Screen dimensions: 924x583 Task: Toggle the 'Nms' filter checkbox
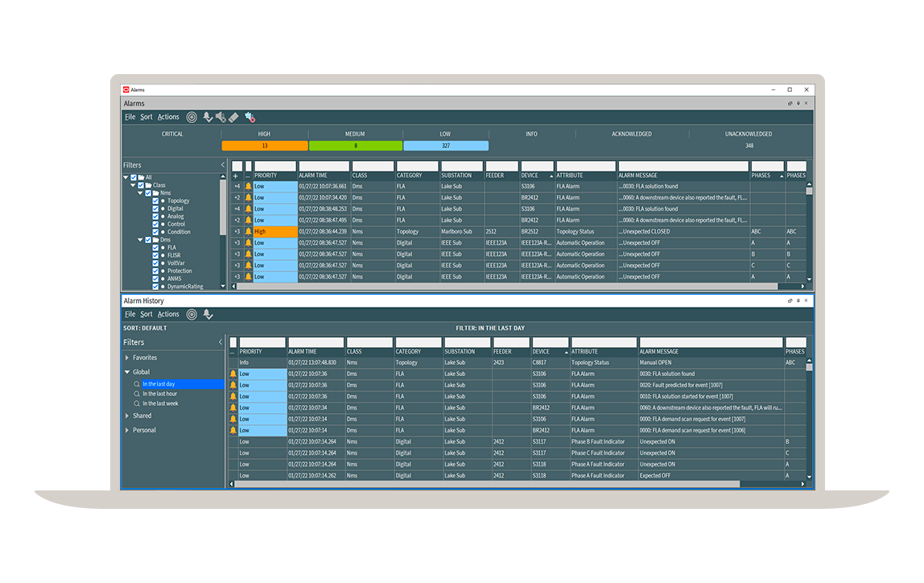tap(148, 192)
